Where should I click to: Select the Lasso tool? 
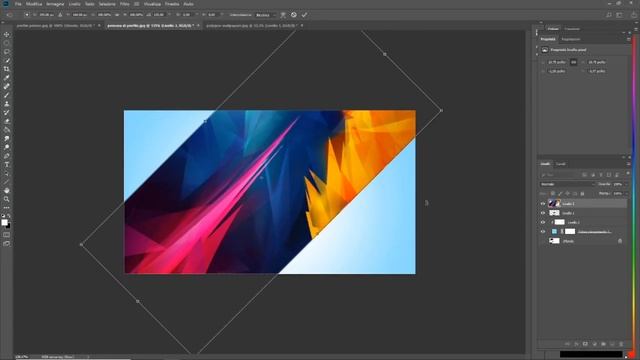(7, 52)
